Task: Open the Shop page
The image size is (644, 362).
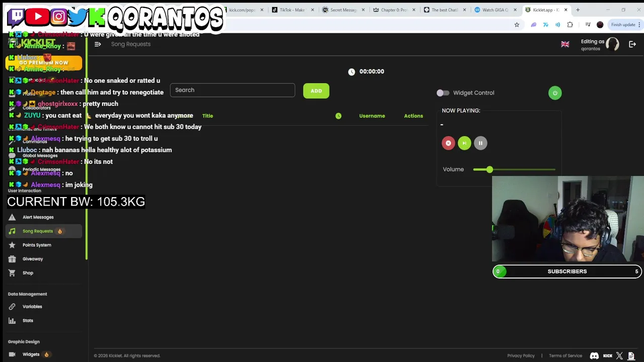Action: tap(28, 273)
